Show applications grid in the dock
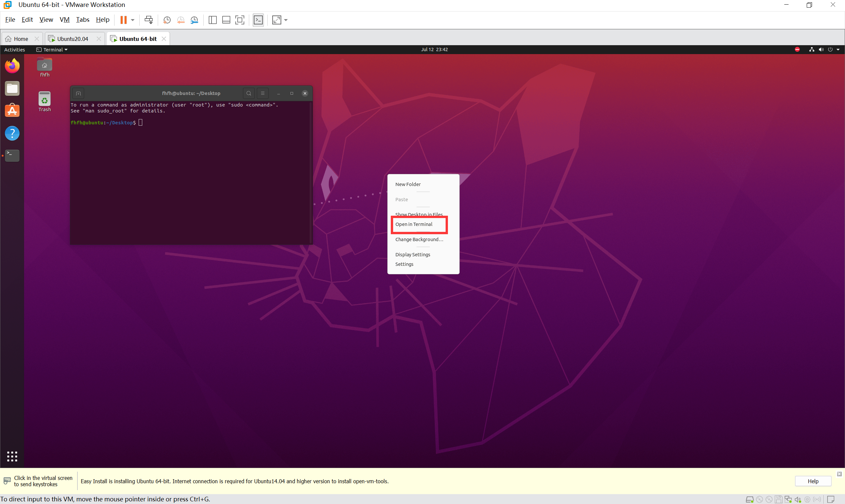This screenshot has width=845, height=504. [12, 456]
